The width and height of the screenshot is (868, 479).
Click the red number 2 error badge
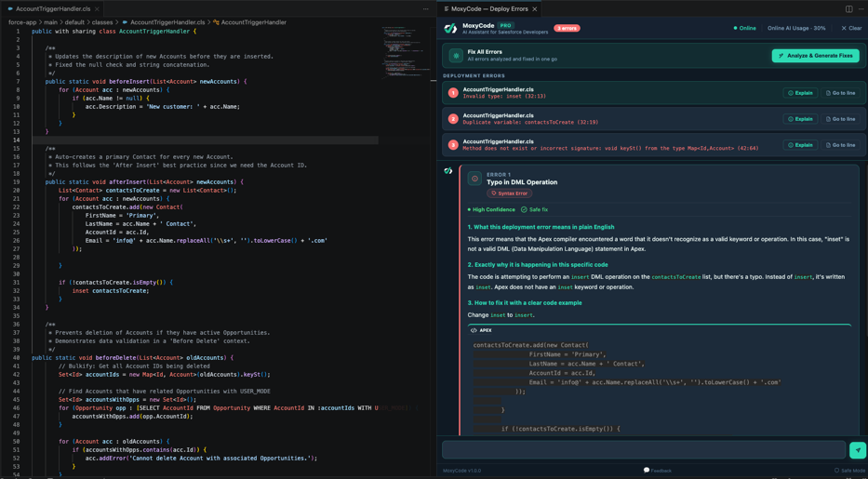click(x=453, y=119)
